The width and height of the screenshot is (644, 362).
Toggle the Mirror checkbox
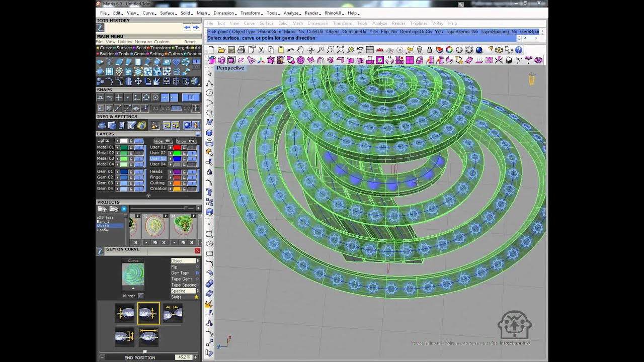point(140,296)
